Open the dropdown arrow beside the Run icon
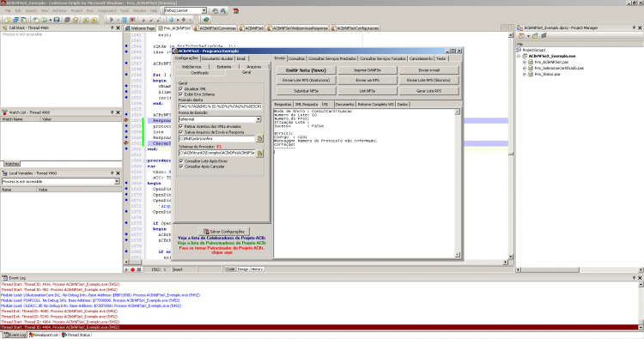This screenshot has width=644, height=339. 118,20
